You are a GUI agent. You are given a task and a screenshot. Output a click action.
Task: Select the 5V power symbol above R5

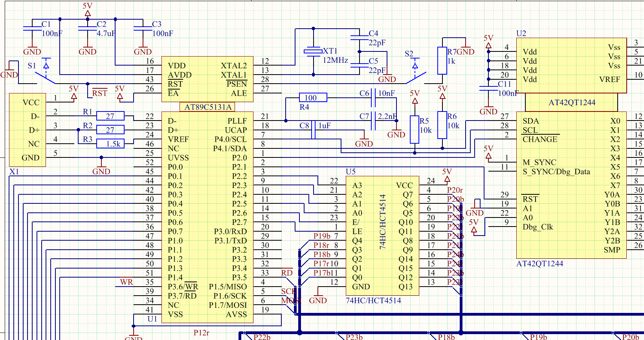coord(415,97)
